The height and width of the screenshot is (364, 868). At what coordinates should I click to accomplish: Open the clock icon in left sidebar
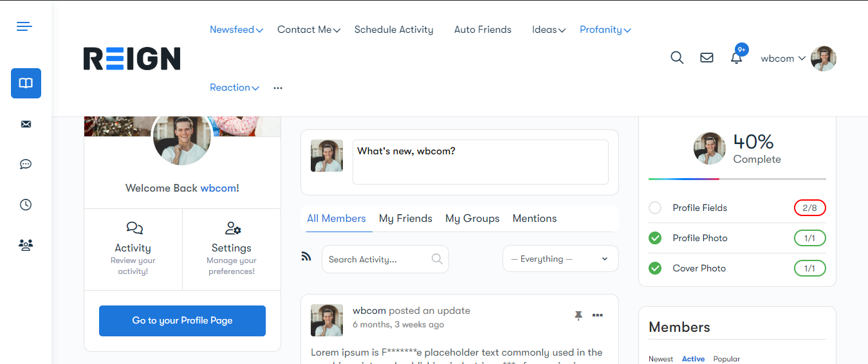[26, 205]
